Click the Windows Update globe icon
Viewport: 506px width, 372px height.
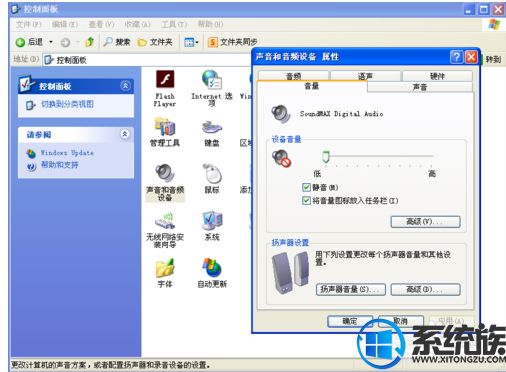(x=31, y=153)
